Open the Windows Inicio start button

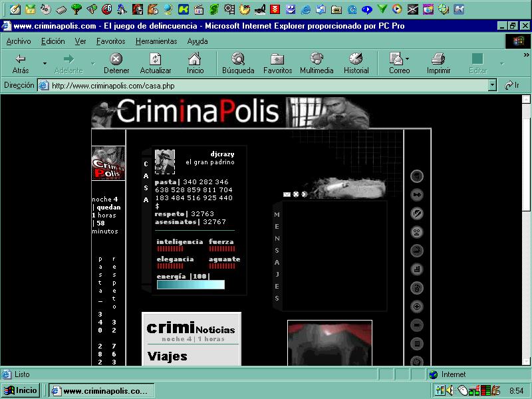pyautogui.click(x=21, y=390)
